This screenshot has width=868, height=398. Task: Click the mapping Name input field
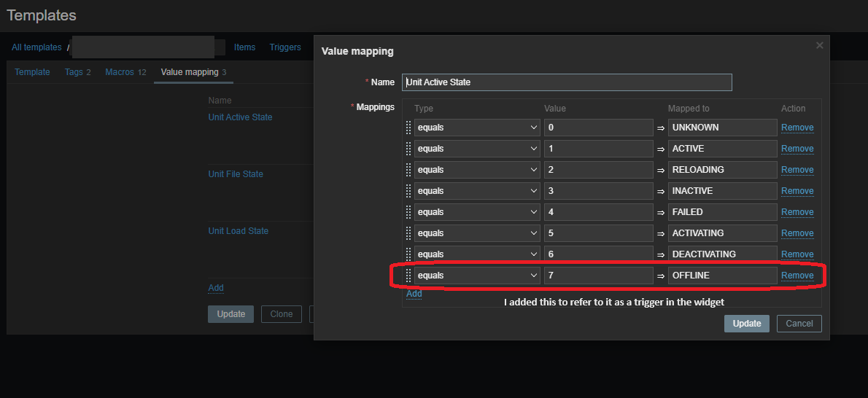click(x=566, y=82)
